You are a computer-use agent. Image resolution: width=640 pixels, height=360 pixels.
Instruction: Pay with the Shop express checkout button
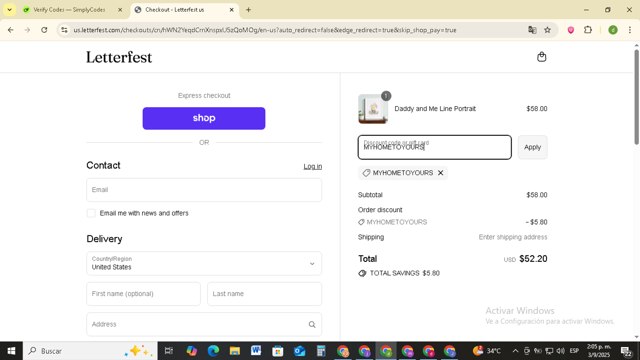tap(204, 118)
